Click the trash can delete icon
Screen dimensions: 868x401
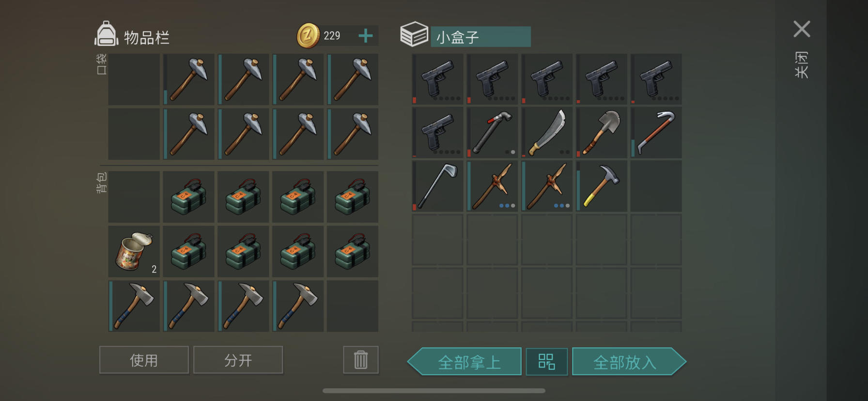(x=361, y=360)
